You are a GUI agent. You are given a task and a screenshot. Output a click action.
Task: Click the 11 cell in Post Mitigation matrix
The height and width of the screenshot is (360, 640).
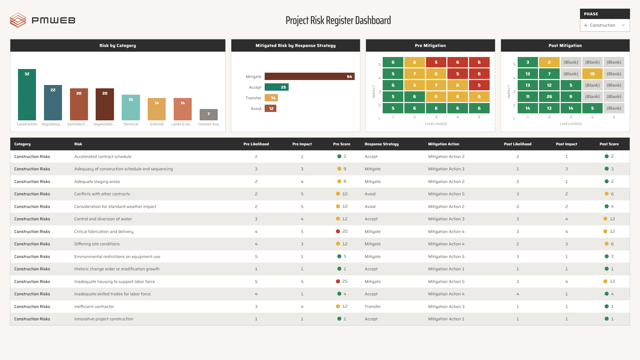tap(528, 97)
